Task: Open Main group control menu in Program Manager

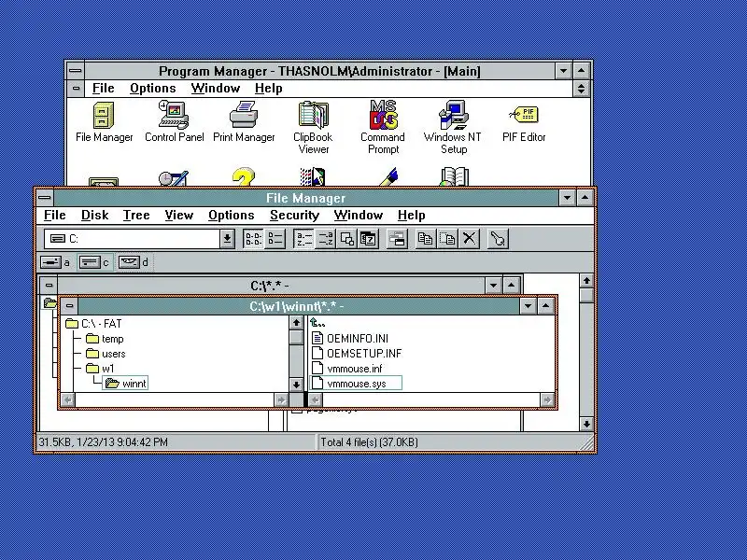Action: click(x=76, y=89)
